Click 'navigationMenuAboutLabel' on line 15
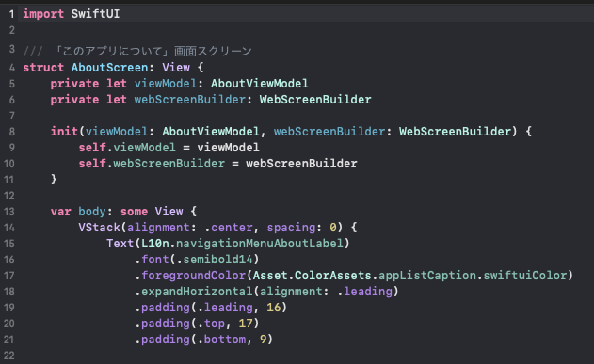594x364 pixels. coord(260,244)
